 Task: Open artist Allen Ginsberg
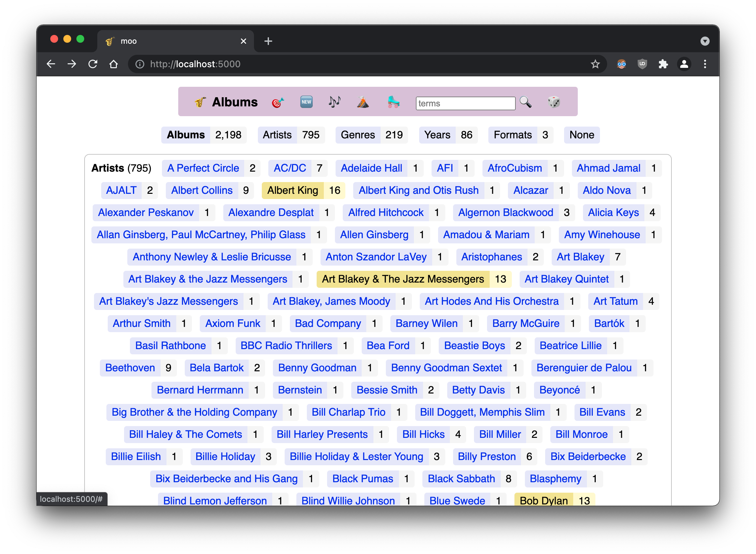[374, 234]
